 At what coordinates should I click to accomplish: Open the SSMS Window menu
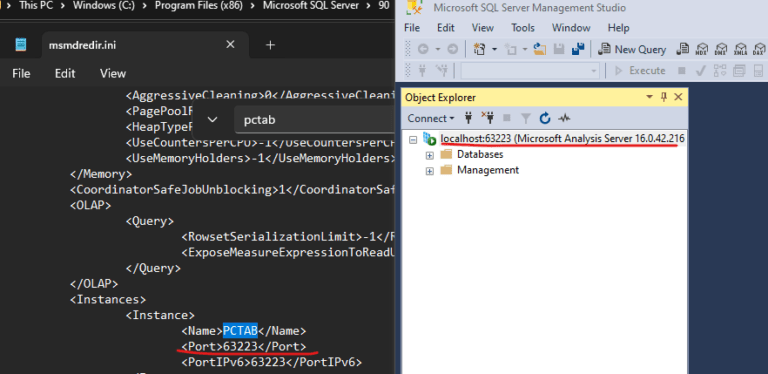571,27
